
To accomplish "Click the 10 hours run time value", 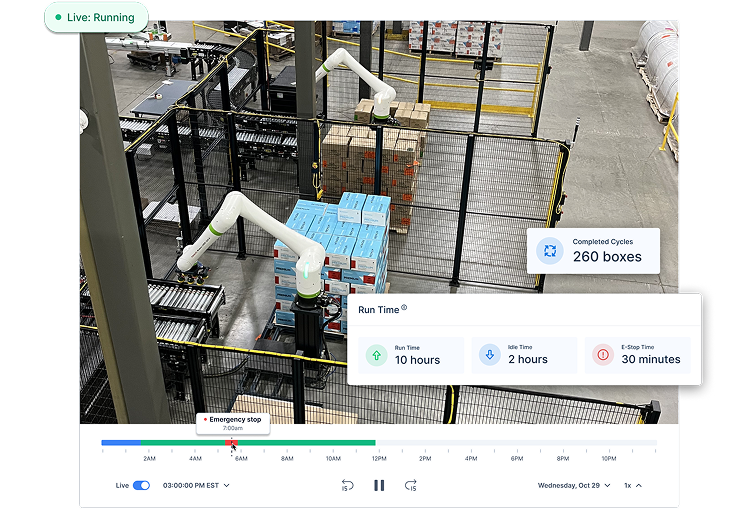I will click(417, 360).
